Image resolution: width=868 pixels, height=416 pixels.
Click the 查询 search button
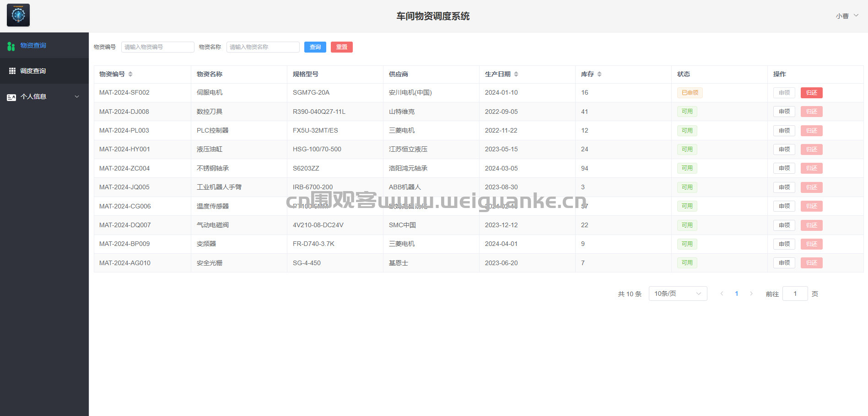(x=315, y=47)
